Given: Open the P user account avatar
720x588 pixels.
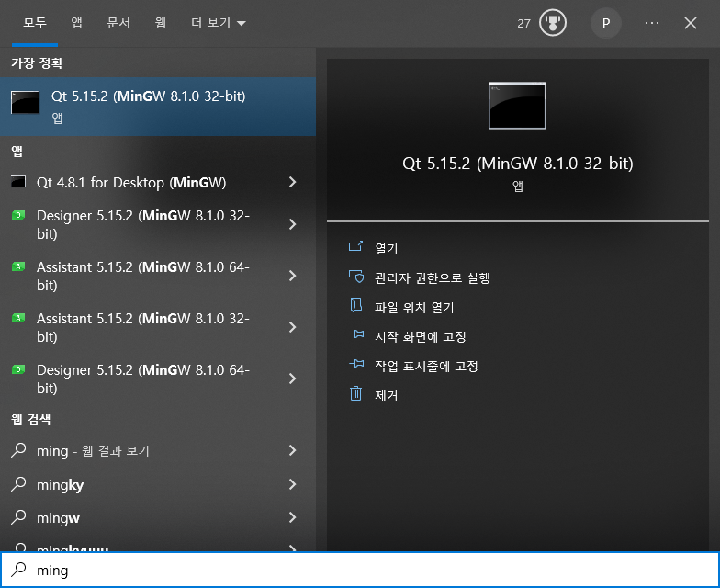Looking at the screenshot, I should click(x=606, y=23).
